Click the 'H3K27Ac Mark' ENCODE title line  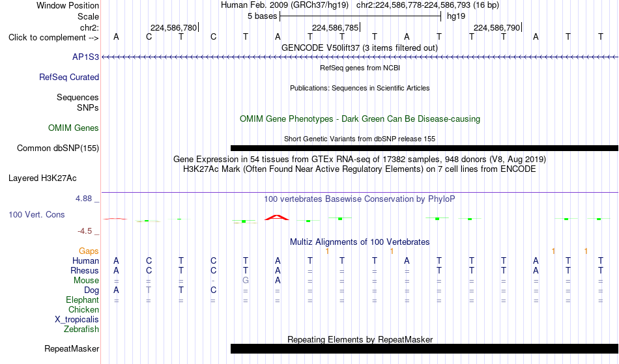(360, 169)
